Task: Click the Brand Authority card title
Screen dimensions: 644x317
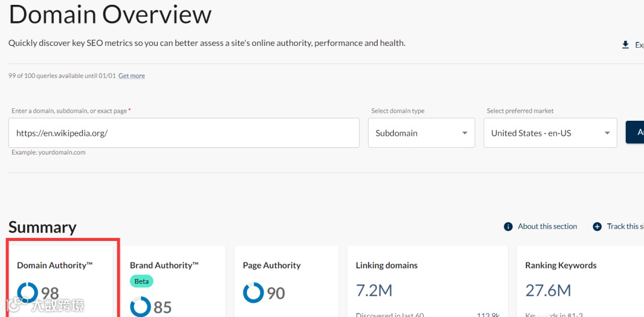Action: 164,265
